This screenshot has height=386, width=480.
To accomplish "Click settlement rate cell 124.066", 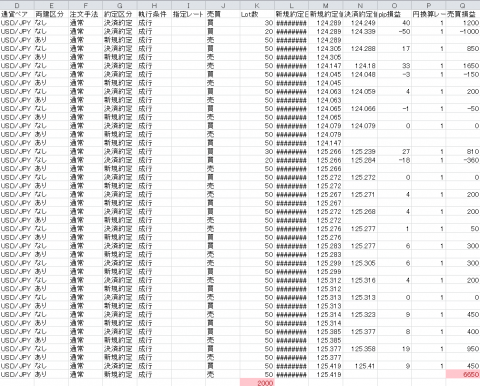I will click(x=360, y=109).
